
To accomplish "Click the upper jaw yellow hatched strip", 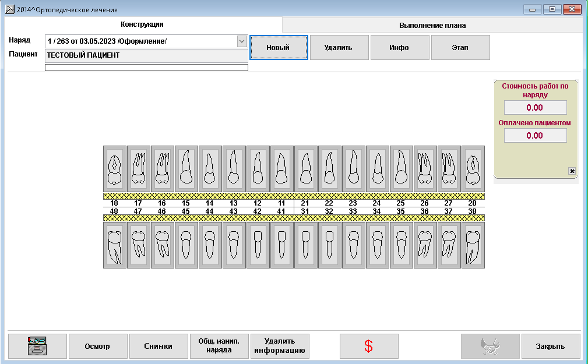I will pos(294,196).
